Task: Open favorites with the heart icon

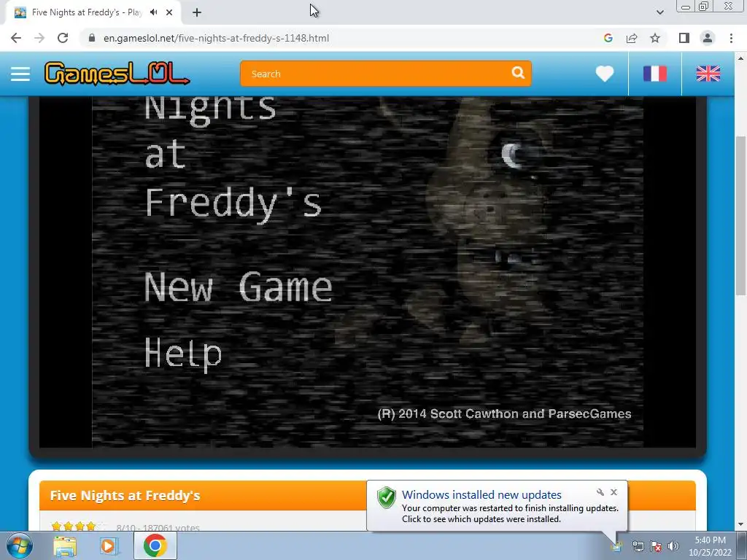Action: click(x=605, y=74)
